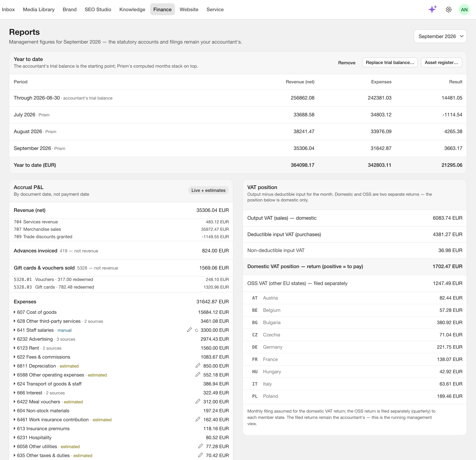Screen dimensions: 476x460
Task: Edit Other operating expenses pencil icon
Action: coord(198,375)
